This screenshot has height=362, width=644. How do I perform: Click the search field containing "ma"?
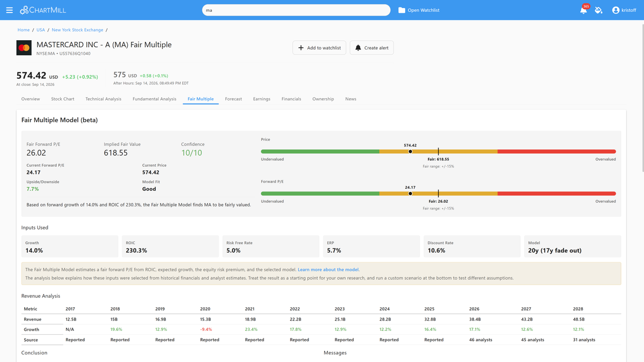(x=296, y=10)
